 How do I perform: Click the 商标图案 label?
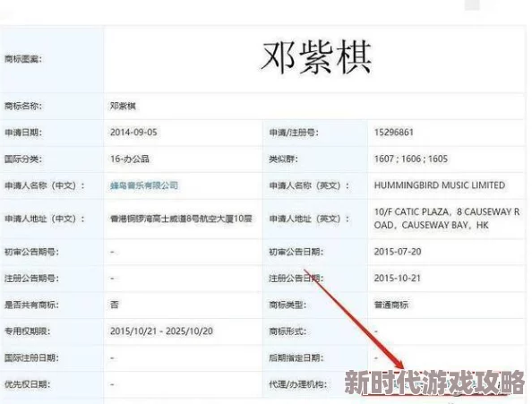pyautogui.click(x=23, y=59)
